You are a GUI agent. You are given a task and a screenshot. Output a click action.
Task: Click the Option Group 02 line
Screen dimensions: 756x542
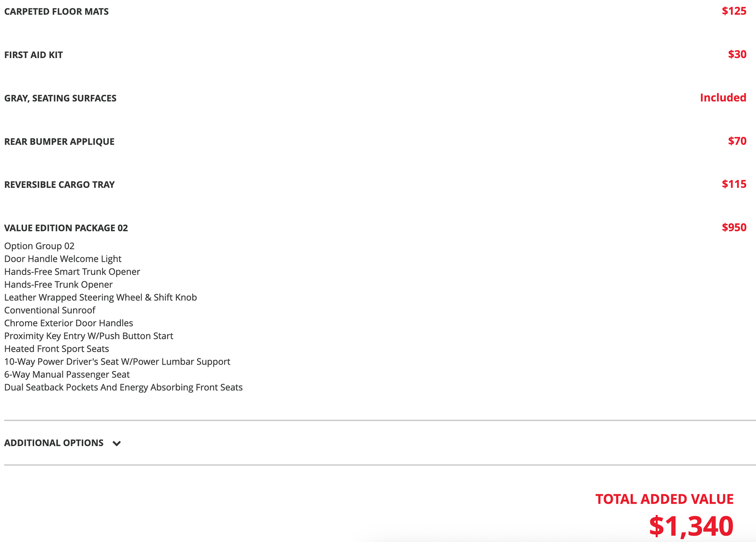pos(39,246)
